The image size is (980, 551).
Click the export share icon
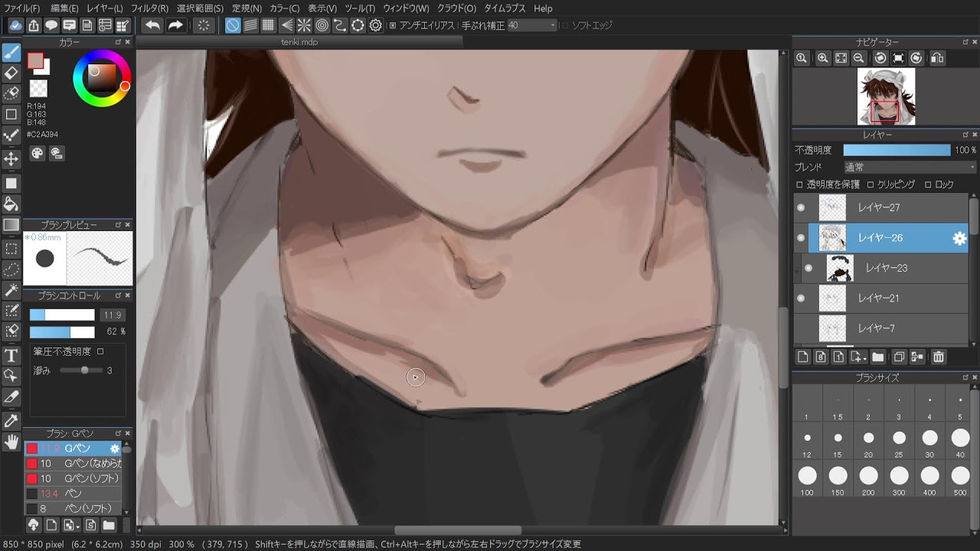pyautogui.click(x=34, y=25)
